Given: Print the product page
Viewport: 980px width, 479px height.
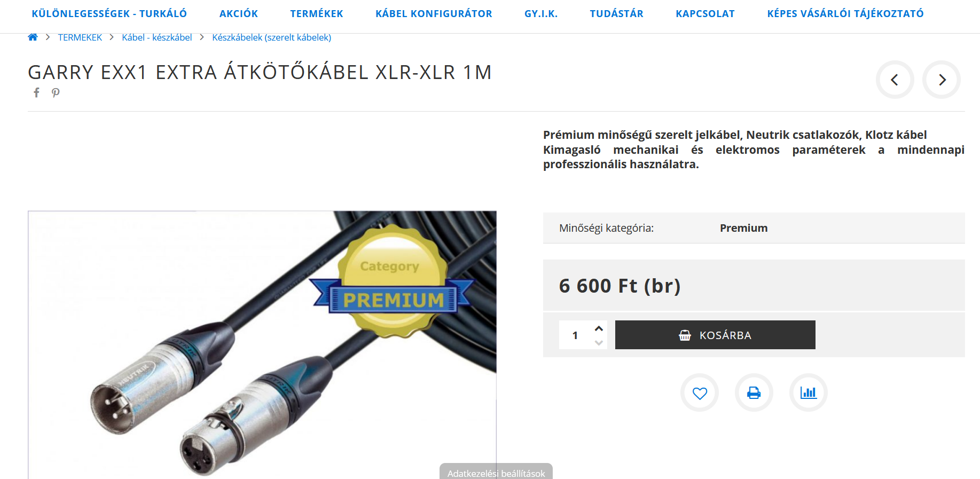Looking at the screenshot, I should (754, 392).
